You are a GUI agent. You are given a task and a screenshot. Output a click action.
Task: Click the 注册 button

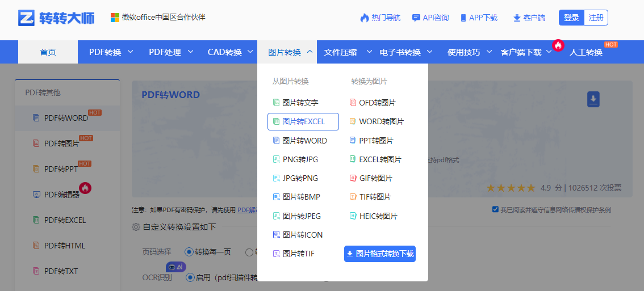(596, 18)
